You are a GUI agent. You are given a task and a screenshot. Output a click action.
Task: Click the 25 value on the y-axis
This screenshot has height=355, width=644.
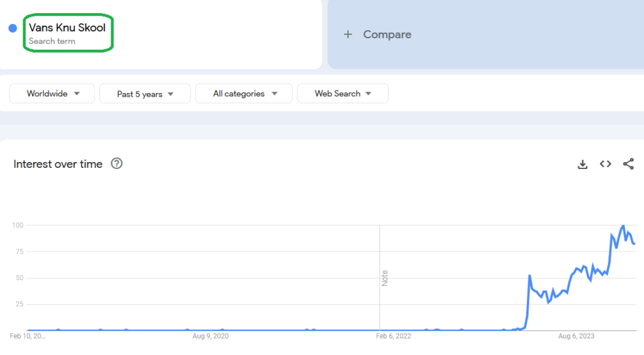point(19,304)
